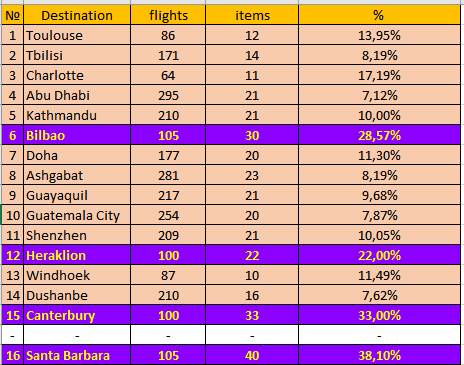Viewport: 464px width, 365px height.
Task: Select the Guatemala City cell
Action: (x=77, y=215)
